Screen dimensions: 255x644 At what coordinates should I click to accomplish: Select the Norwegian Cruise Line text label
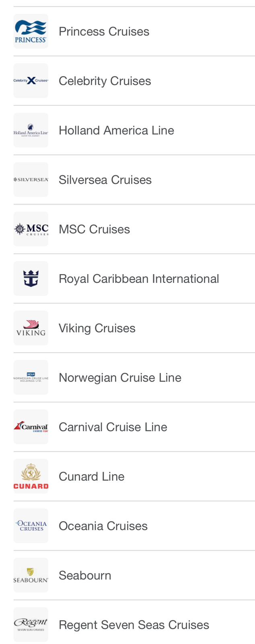coord(120,378)
